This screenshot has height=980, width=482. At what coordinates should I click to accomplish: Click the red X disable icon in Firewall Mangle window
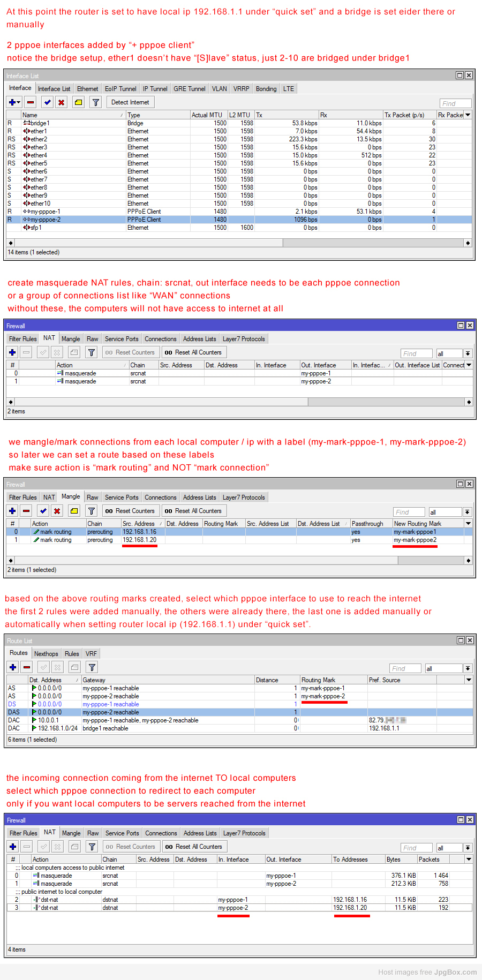click(x=57, y=511)
